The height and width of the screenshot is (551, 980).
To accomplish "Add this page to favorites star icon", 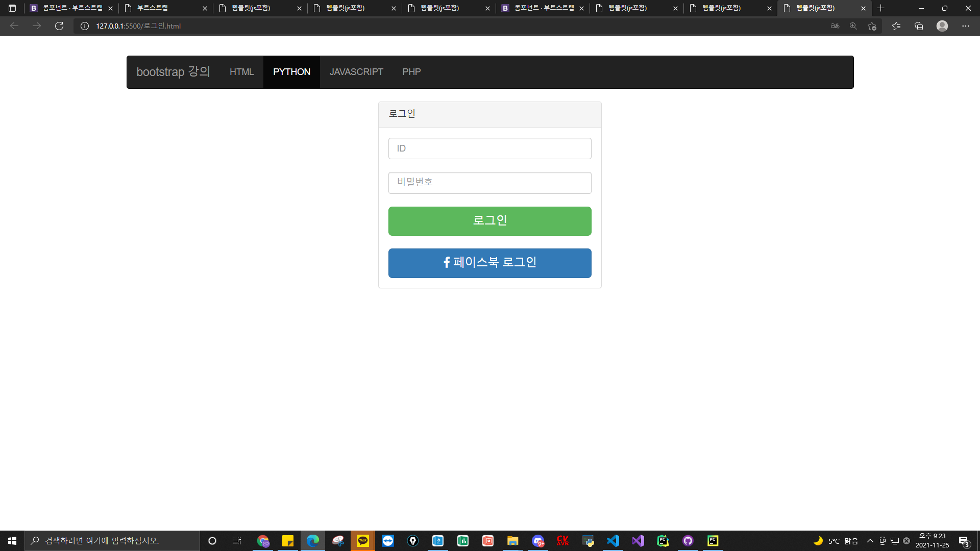I will pyautogui.click(x=872, y=26).
